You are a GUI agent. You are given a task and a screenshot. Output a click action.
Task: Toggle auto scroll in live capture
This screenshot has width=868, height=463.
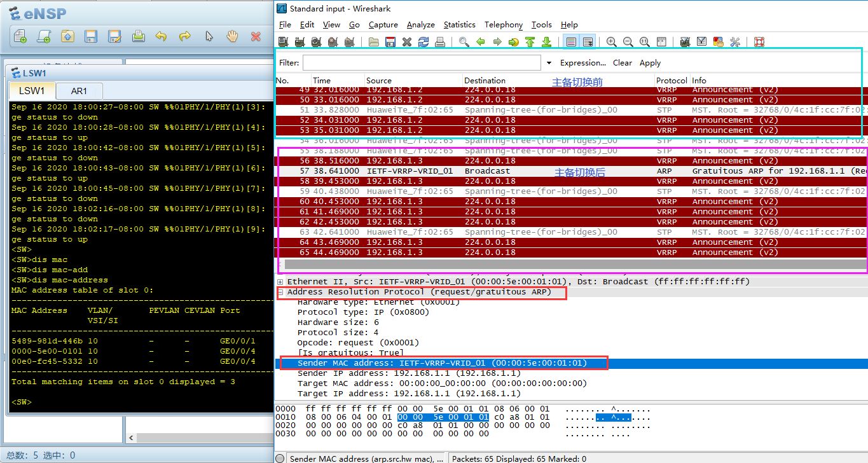(588, 42)
